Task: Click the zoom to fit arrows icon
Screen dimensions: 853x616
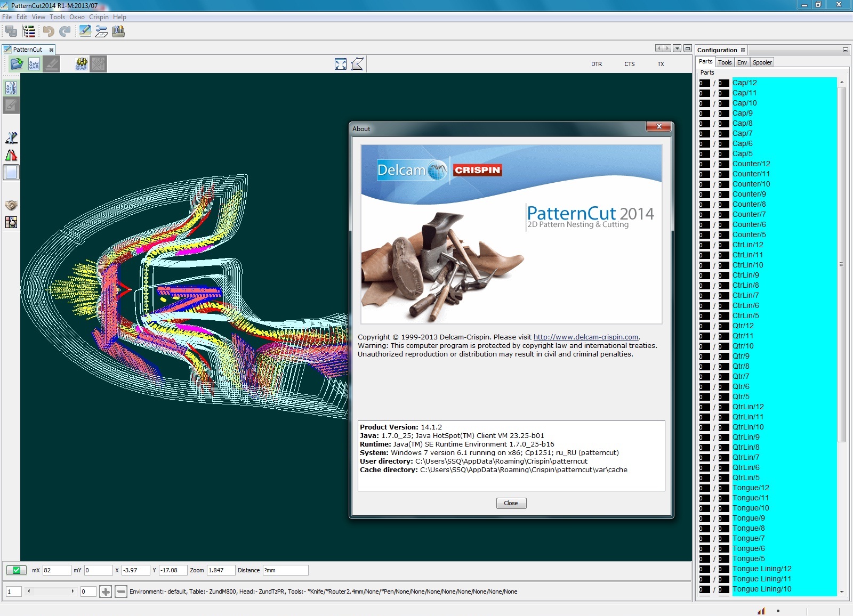Action: (341, 64)
